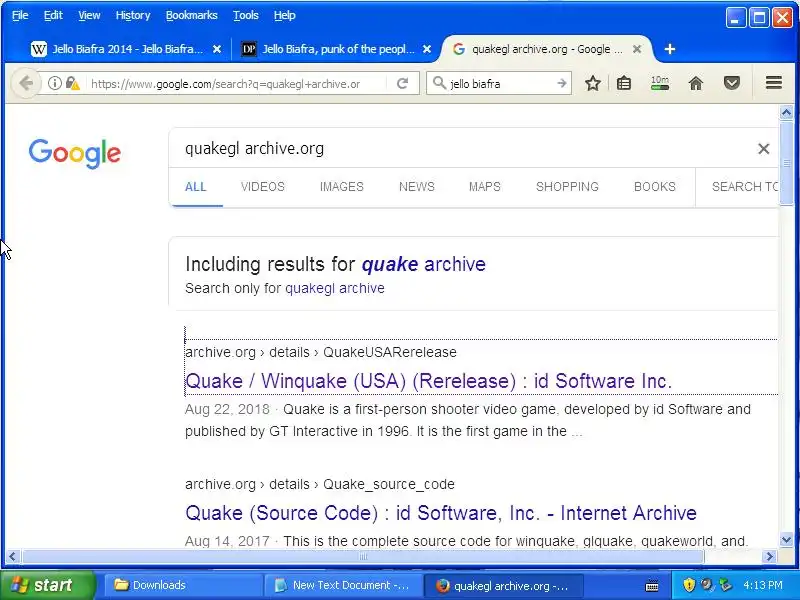The height and width of the screenshot is (600, 800).
Task: Click the go arrow in jello biafra search box
Action: pyautogui.click(x=561, y=83)
